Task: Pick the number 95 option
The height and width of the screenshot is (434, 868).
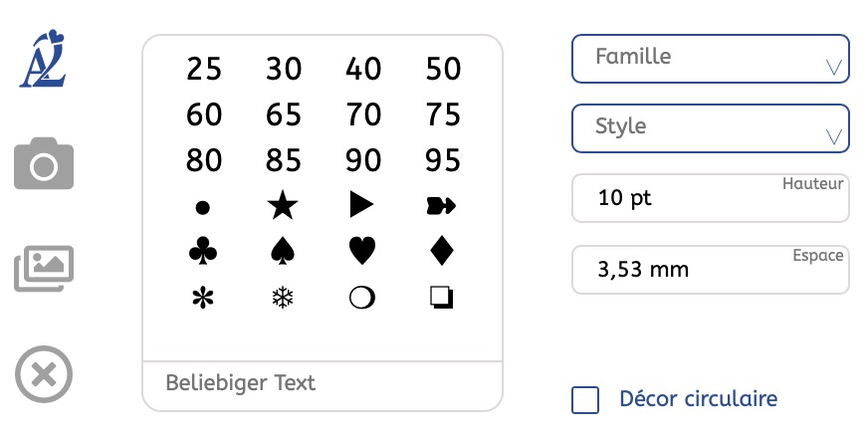Action: tap(443, 160)
